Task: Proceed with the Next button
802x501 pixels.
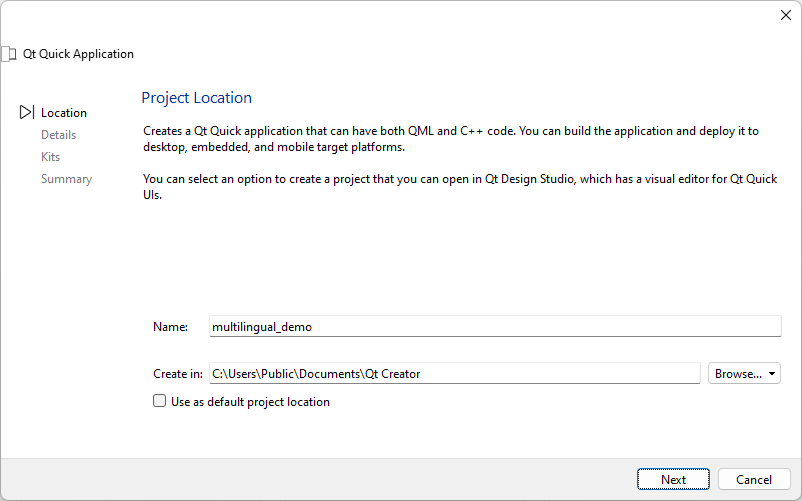Action: tap(673, 480)
